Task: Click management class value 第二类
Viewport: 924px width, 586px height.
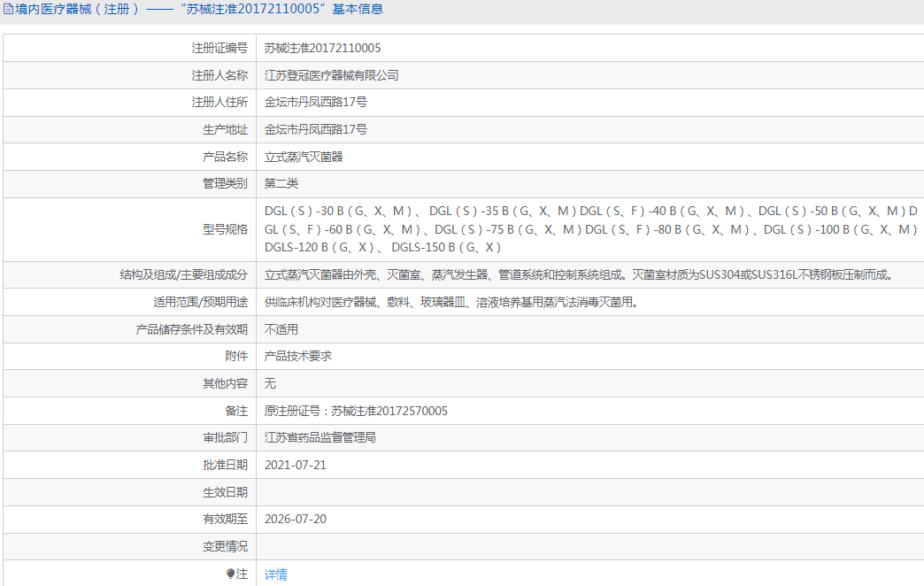Action: [x=281, y=183]
